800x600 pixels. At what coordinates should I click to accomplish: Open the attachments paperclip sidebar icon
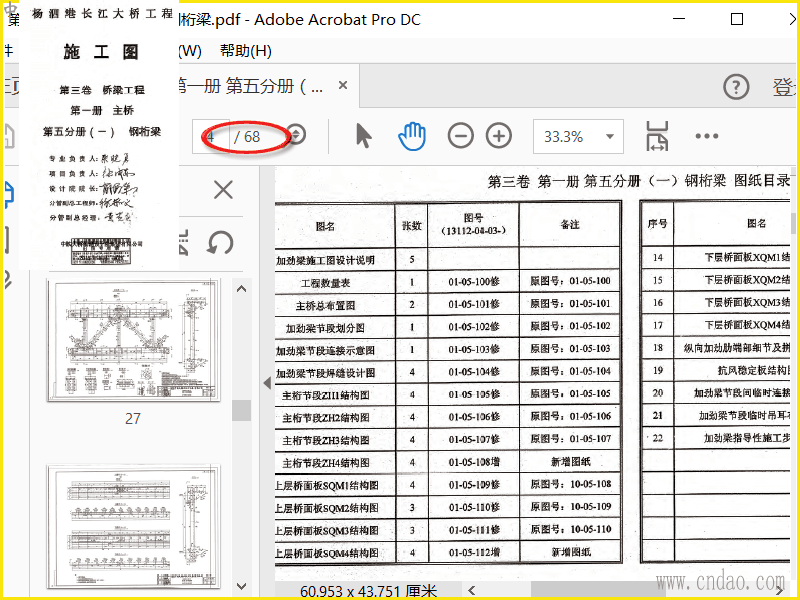tap(7, 280)
